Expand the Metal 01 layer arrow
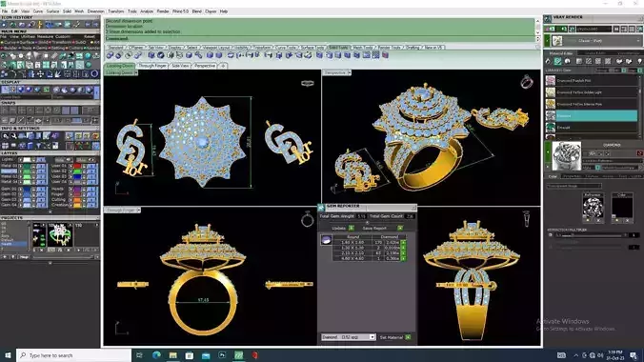Image resolution: width=644 pixels, height=362 pixels. click(20, 166)
